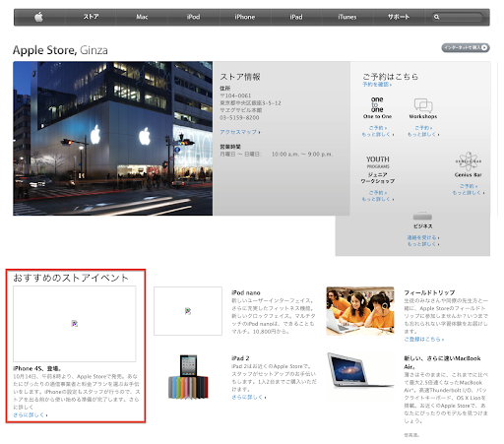Click the iPad 2 heading
504x444 pixels.
point(240,358)
